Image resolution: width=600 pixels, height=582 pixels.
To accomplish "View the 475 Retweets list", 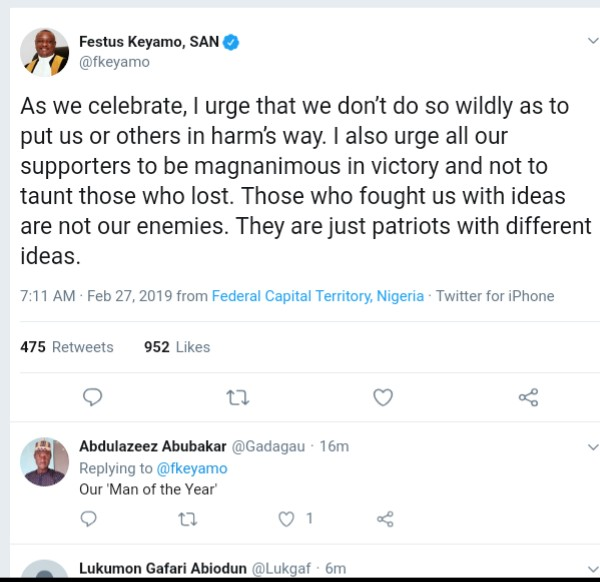I will click(67, 347).
